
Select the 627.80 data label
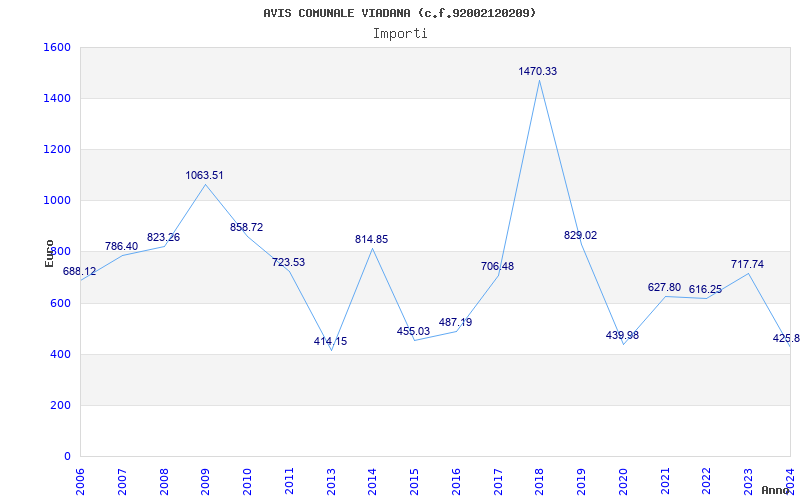[664, 287]
